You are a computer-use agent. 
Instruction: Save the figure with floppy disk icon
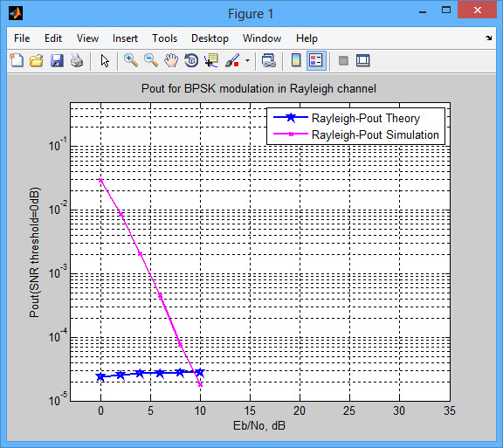[57, 60]
